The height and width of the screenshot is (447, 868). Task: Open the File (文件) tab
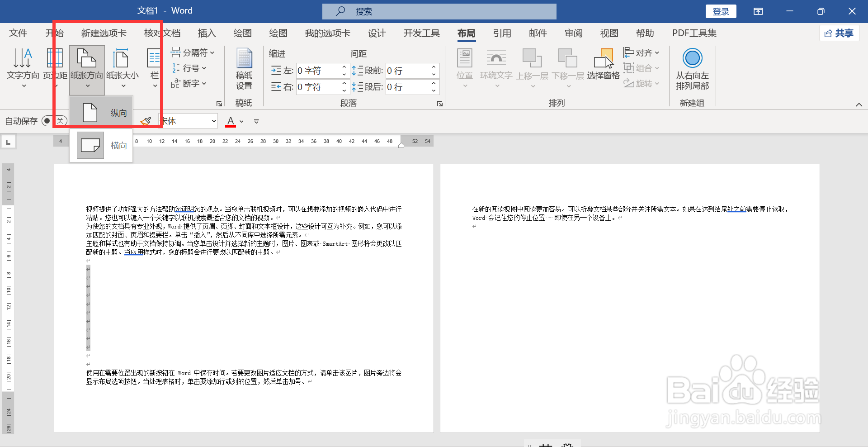pos(18,33)
